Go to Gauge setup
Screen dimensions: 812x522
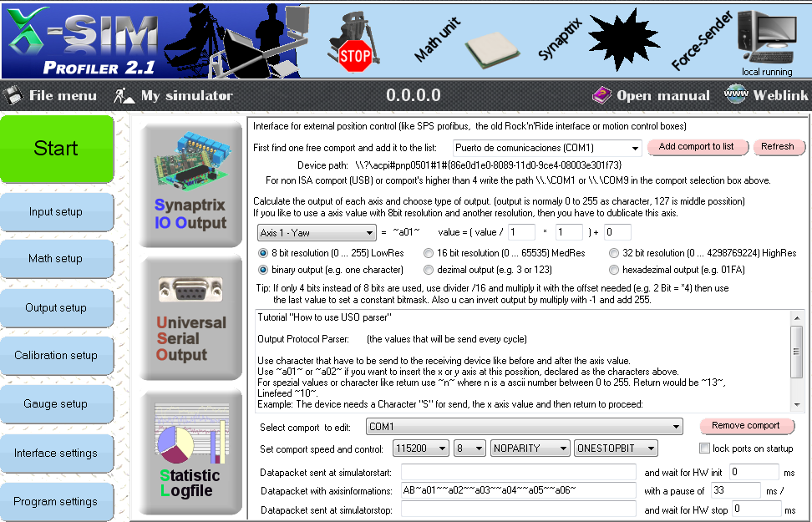(x=56, y=404)
